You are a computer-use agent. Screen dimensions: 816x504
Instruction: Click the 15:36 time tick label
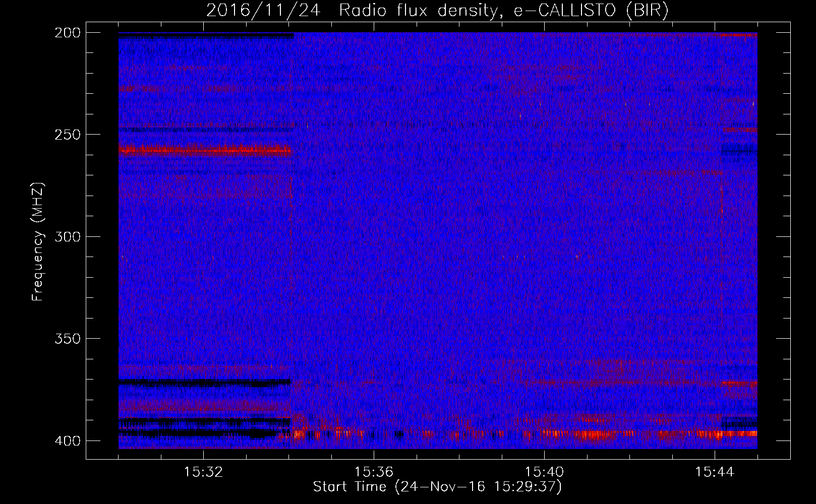[x=374, y=472]
